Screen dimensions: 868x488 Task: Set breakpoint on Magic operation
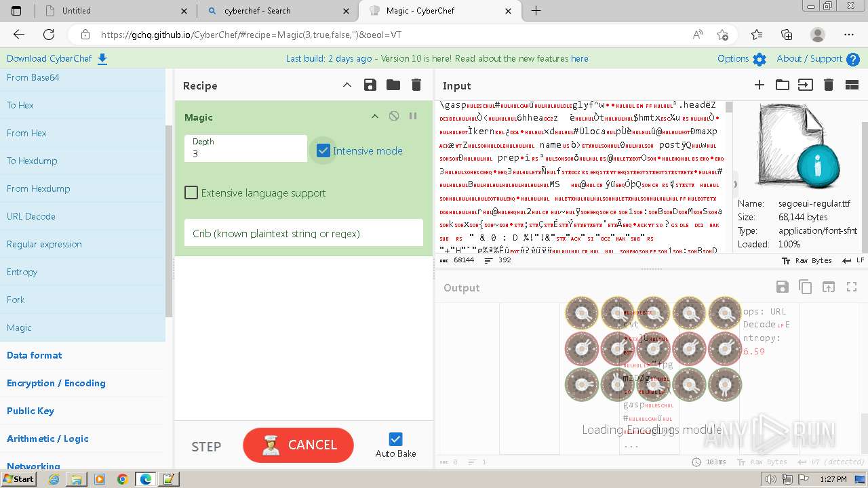pyautogui.click(x=412, y=117)
